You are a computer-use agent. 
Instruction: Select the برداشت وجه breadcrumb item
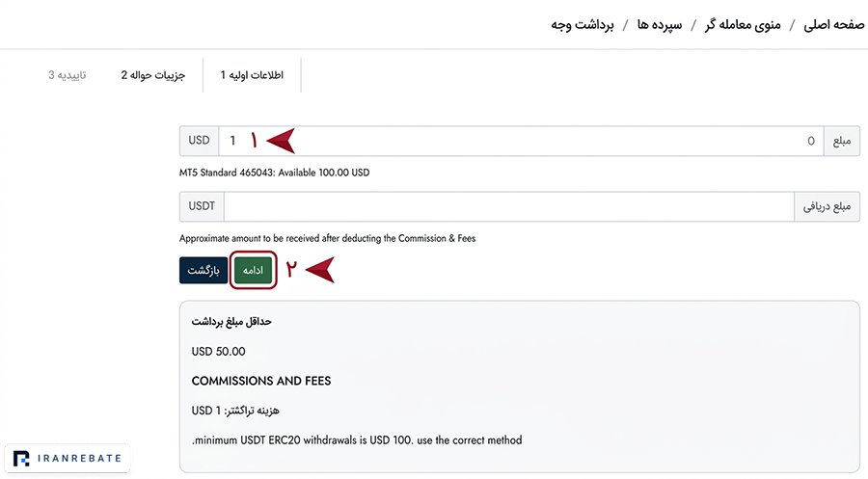click(583, 25)
